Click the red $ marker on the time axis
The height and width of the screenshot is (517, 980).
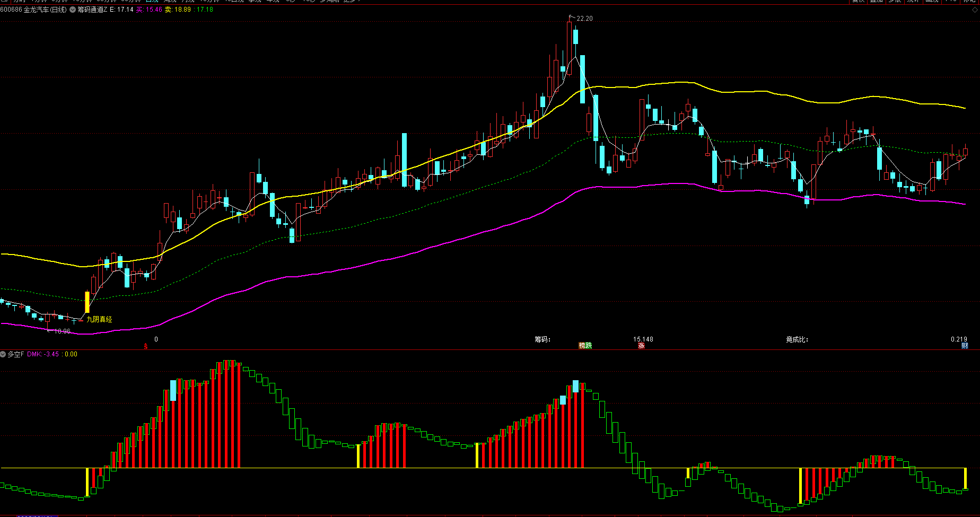pos(146,346)
